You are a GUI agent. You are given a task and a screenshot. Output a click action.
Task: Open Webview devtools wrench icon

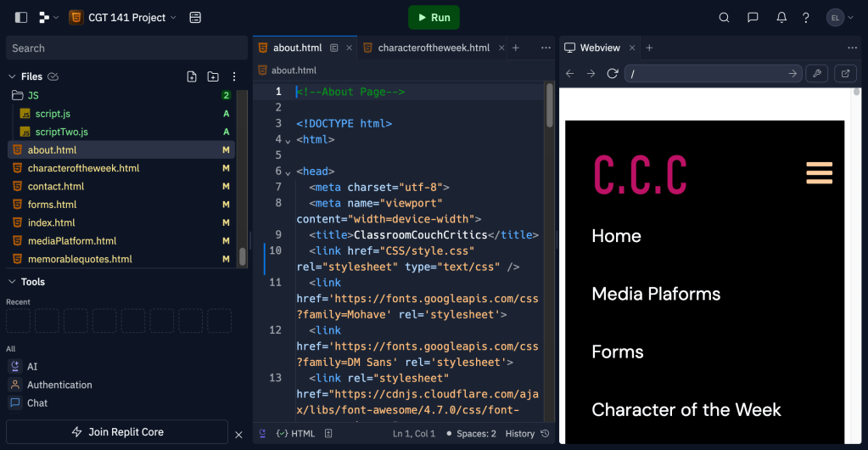click(x=817, y=74)
